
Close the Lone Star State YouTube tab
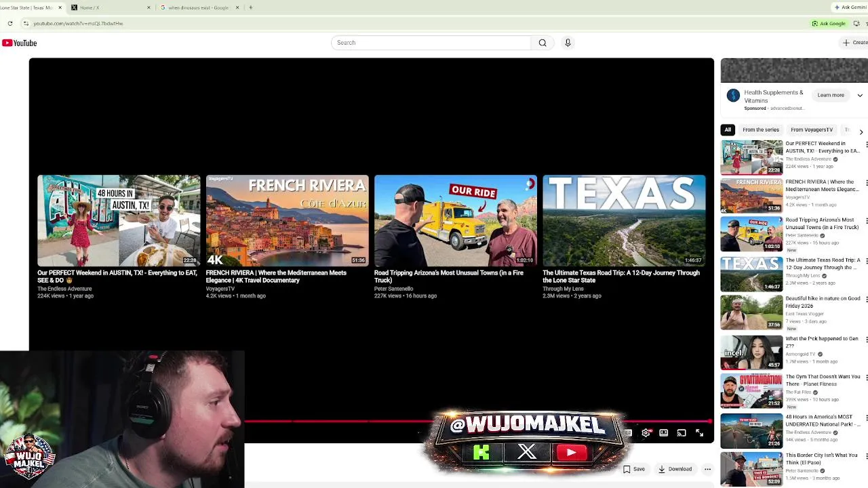coord(60,7)
